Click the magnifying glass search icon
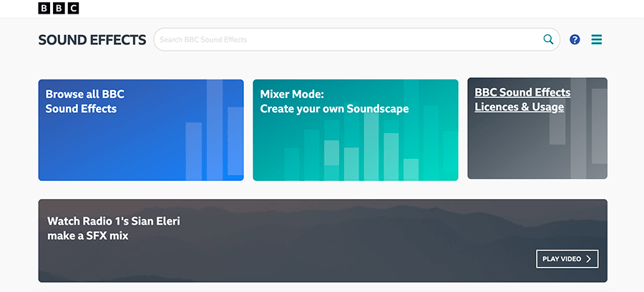Screen dimensions: 644x292 tap(548, 39)
